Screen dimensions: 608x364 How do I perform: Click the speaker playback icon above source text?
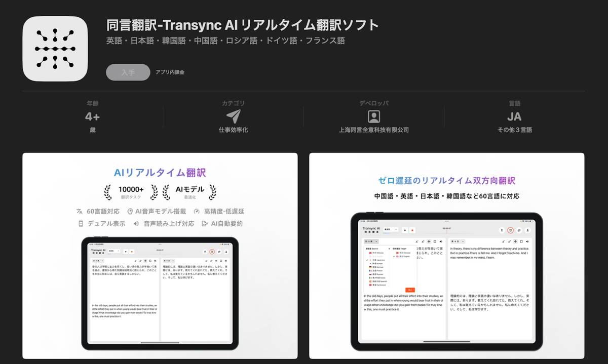(x=441, y=241)
